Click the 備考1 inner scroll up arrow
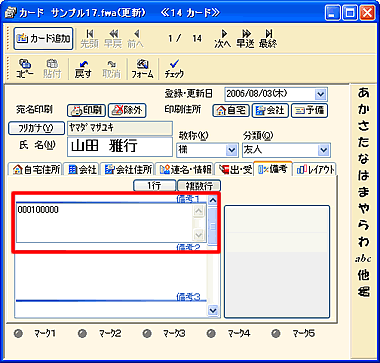Image resolution: width=380 pixels, height=363 pixels. [x=199, y=211]
